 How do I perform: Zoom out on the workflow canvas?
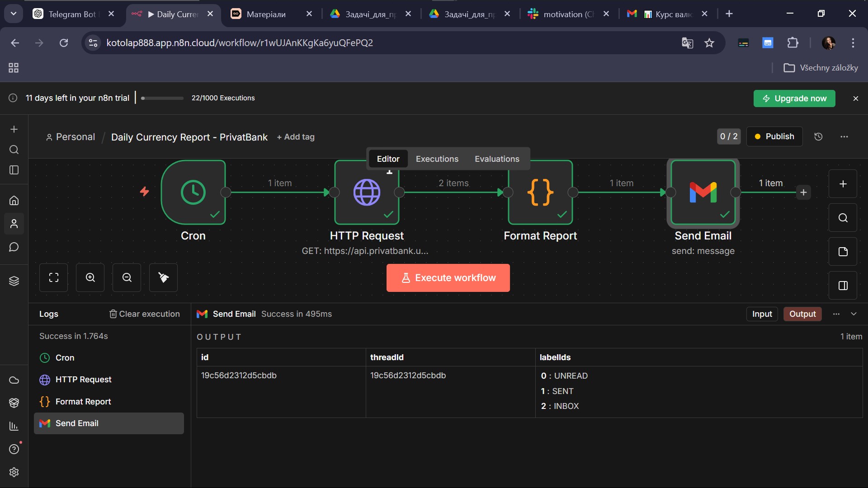127,277
